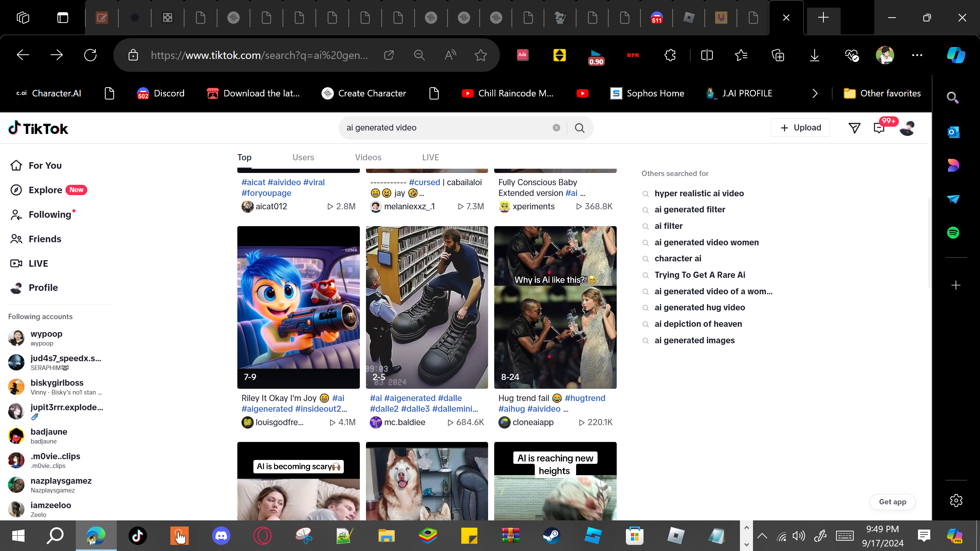Open the system volume control

coord(799,536)
